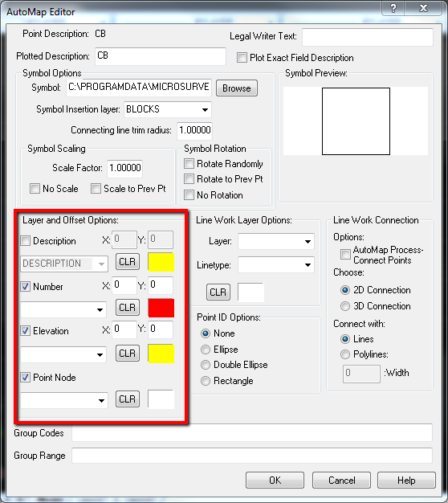Click the red Number color swatch

(x=161, y=308)
